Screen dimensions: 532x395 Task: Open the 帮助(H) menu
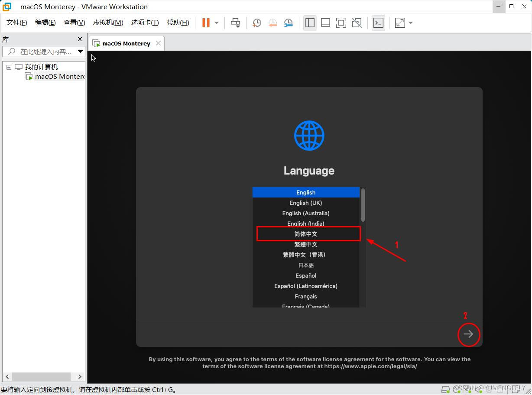(x=178, y=23)
